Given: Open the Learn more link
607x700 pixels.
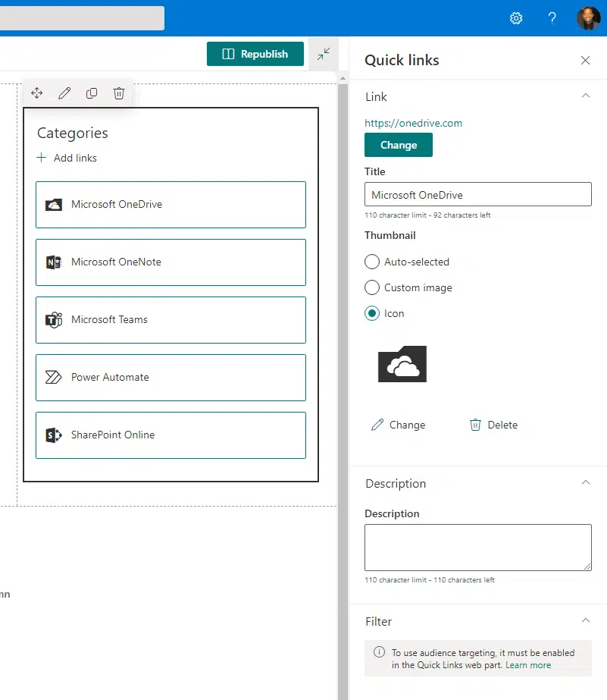Looking at the screenshot, I should [528, 665].
